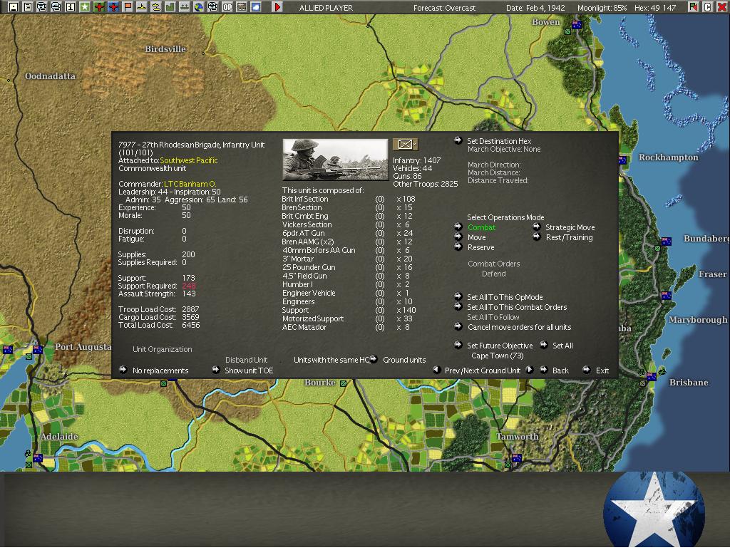Click the double yellow ships task force icon
The height and width of the screenshot is (560, 730).
(x=156, y=7)
